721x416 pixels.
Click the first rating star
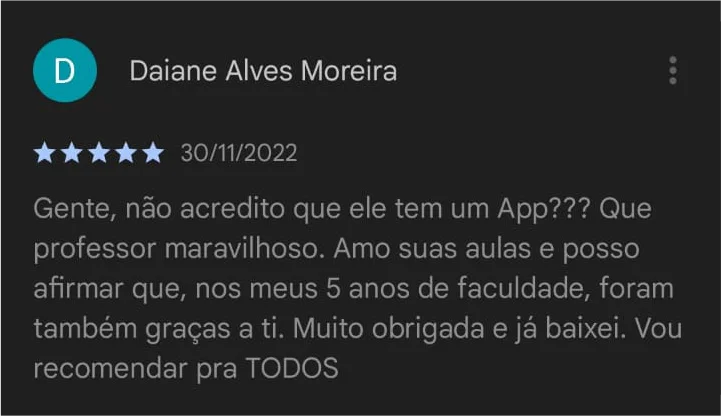pyautogui.click(x=45, y=153)
